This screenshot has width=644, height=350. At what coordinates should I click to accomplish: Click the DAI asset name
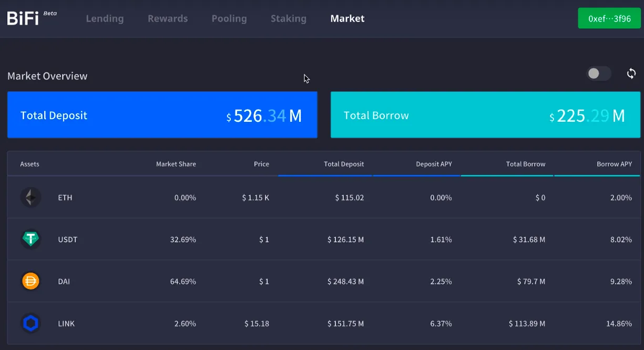tap(64, 282)
